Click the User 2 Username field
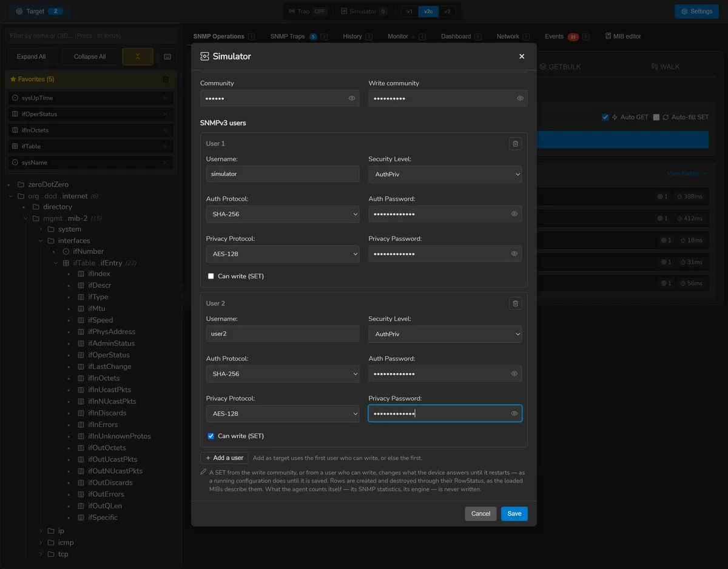 tap(283, 334)
